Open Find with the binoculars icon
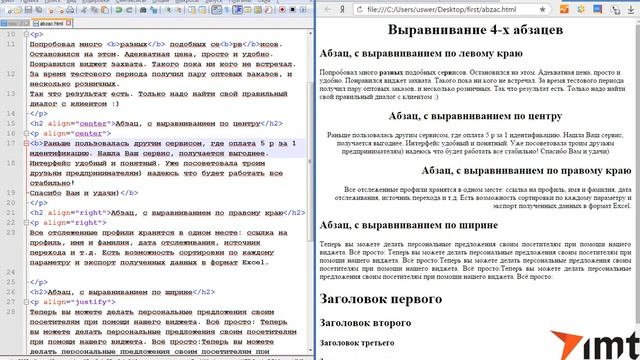 (x=143, y=9)
